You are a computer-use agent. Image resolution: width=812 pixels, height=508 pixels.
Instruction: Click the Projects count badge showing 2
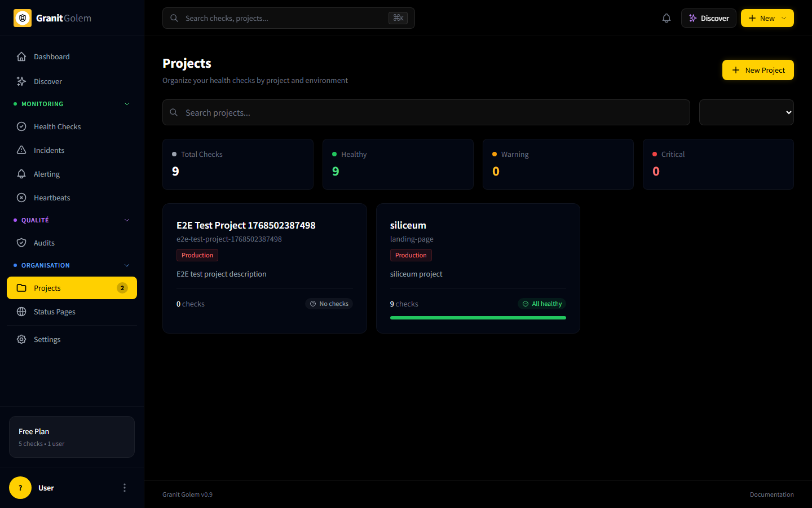[x=122, y=288]
